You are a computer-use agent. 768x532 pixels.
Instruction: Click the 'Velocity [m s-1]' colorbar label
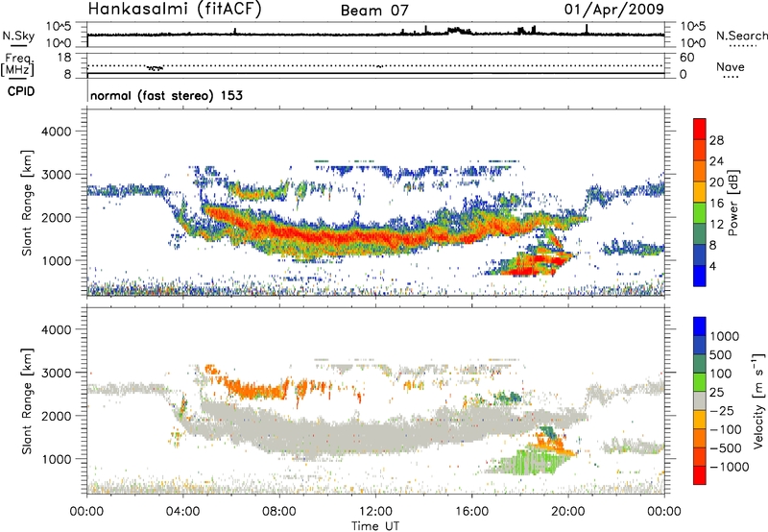coord(758,400)
